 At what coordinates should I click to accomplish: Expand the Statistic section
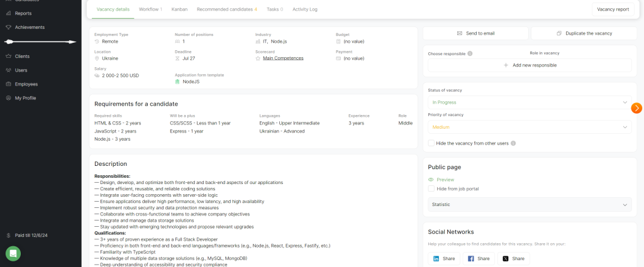[x=529, y=205]
